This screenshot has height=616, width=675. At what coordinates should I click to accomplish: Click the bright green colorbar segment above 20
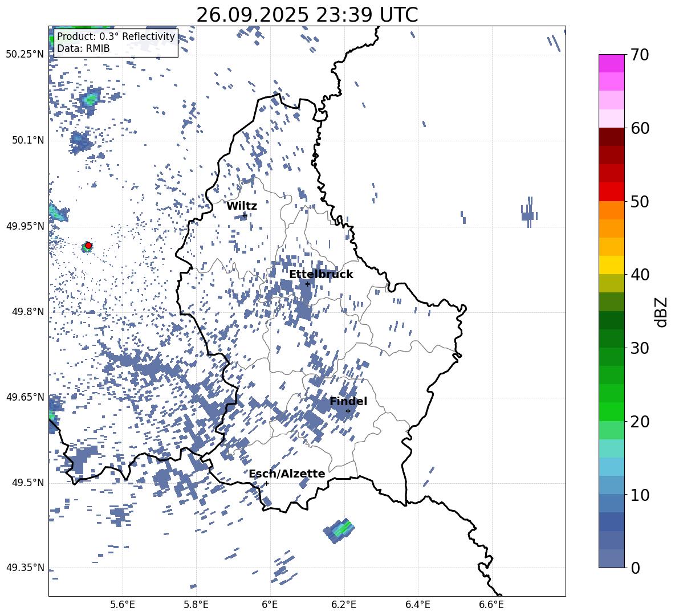[611, 411]
